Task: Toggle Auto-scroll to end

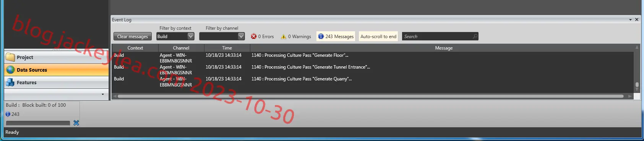Action: (x=378, y=36)
